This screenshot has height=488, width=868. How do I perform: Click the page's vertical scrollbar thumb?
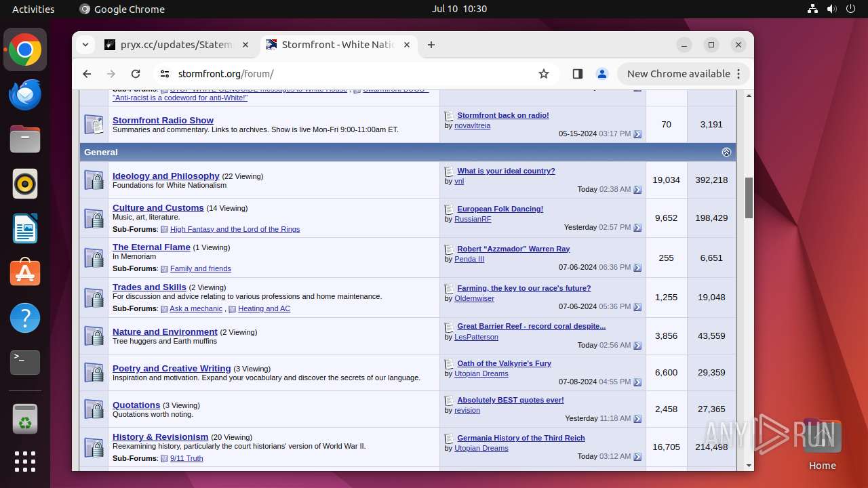tap(749, 198)
